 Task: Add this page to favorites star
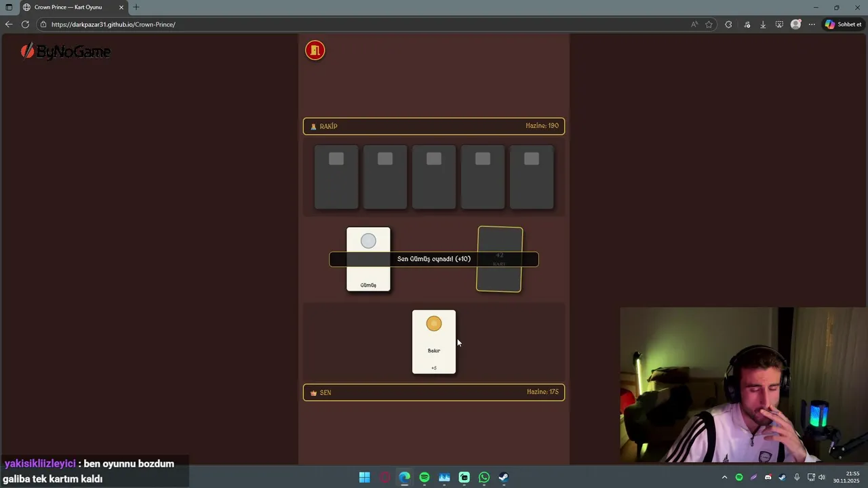coord(709,24)
